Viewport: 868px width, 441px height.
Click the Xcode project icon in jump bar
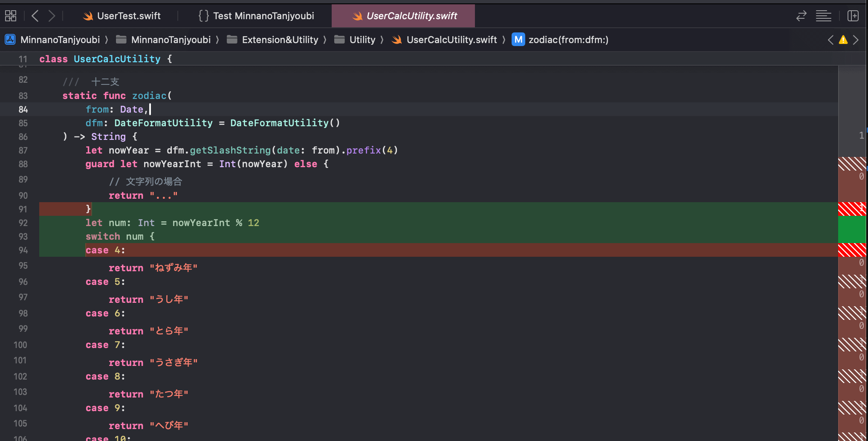(10, 40)
